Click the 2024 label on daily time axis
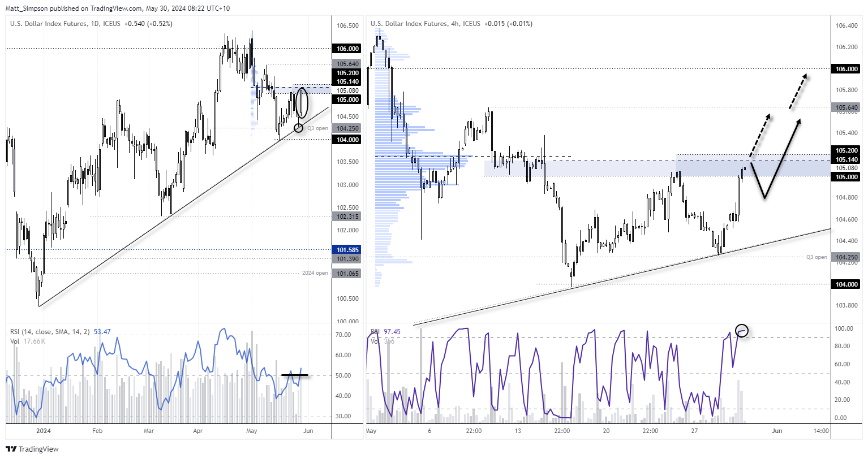 tap(43, 431)
